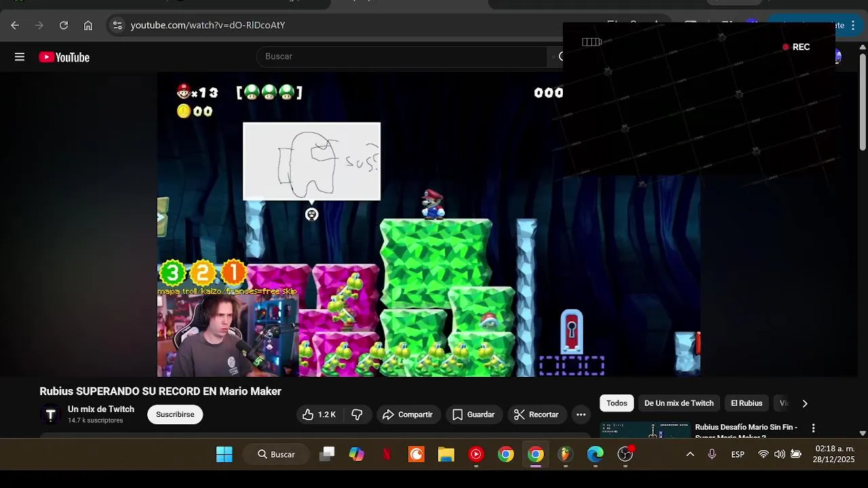The height and width of the screenshot is (488, 868).
Task: Click the video title Rubius SUPERANDO SU RECORD
Action: (160, 391)
